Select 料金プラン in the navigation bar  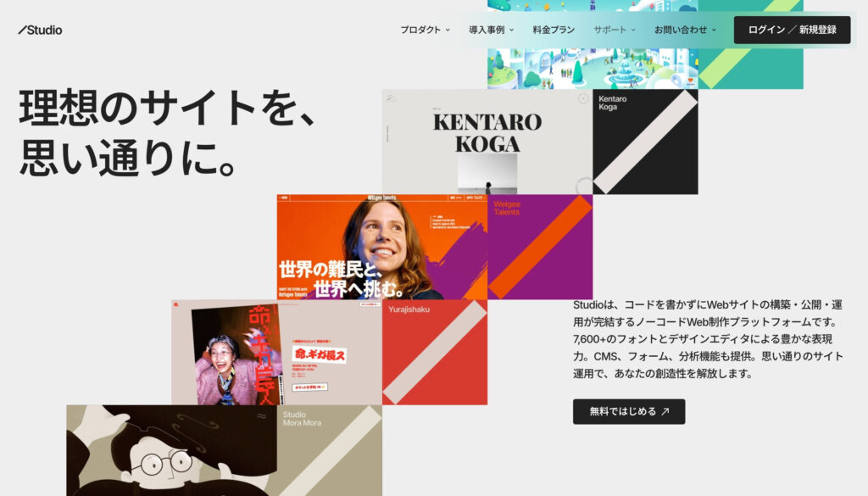click(554, 28)
